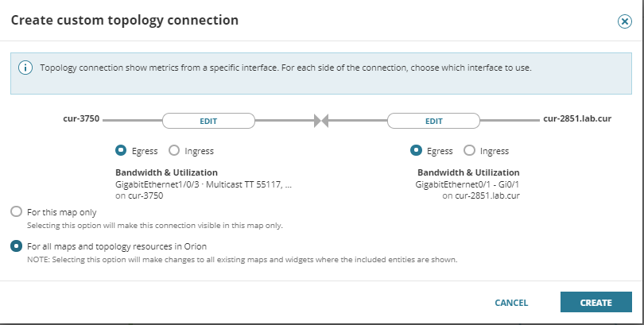Choose For all maps and topology resources
The image size is (644, 325).
pos(16,246)
